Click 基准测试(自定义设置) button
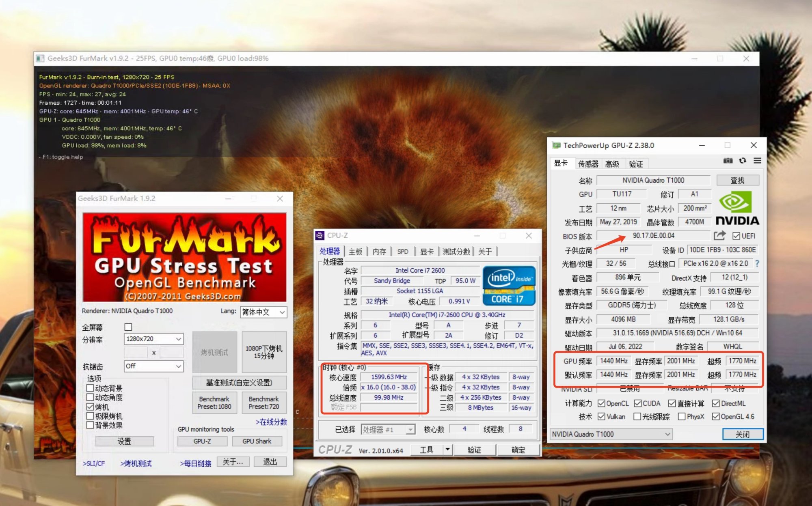This screenshot has width=812, height=506. pos(240,383)
